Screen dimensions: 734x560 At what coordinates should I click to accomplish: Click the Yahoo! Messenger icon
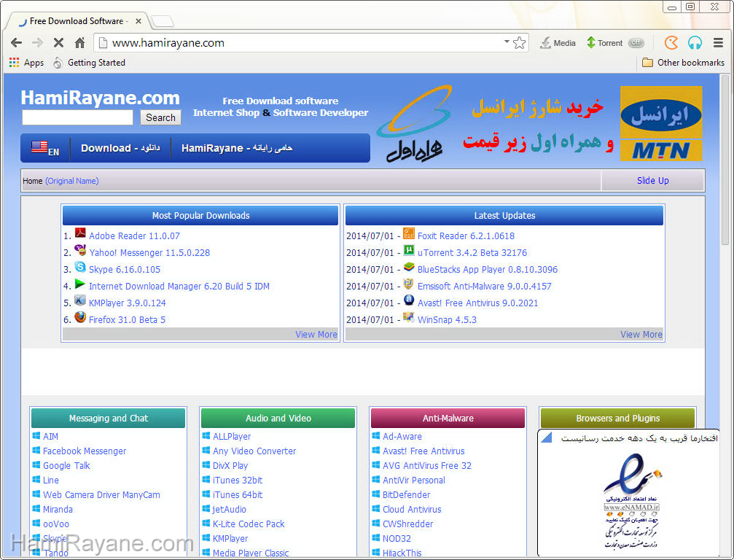click(80, 250)
